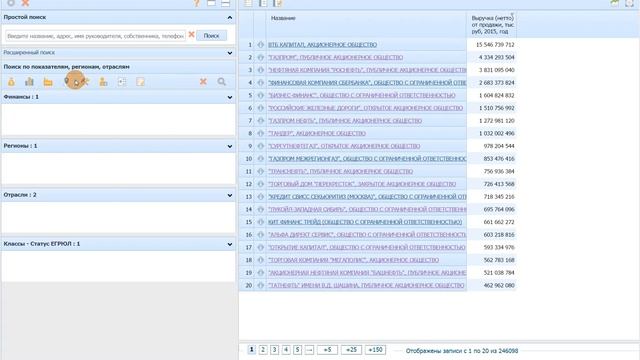Jump ahead with the +5 button
The image size is (640, 360).
click(327, 350)
